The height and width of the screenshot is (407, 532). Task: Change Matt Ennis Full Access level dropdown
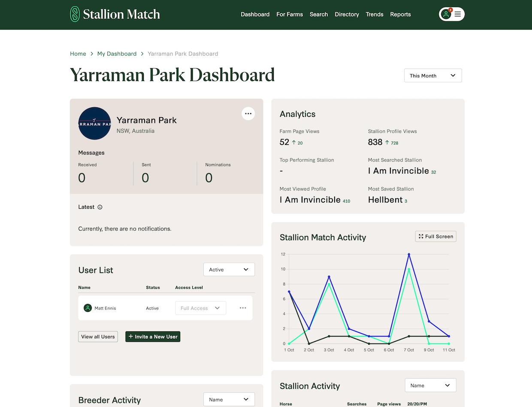[x=200, y=308]
